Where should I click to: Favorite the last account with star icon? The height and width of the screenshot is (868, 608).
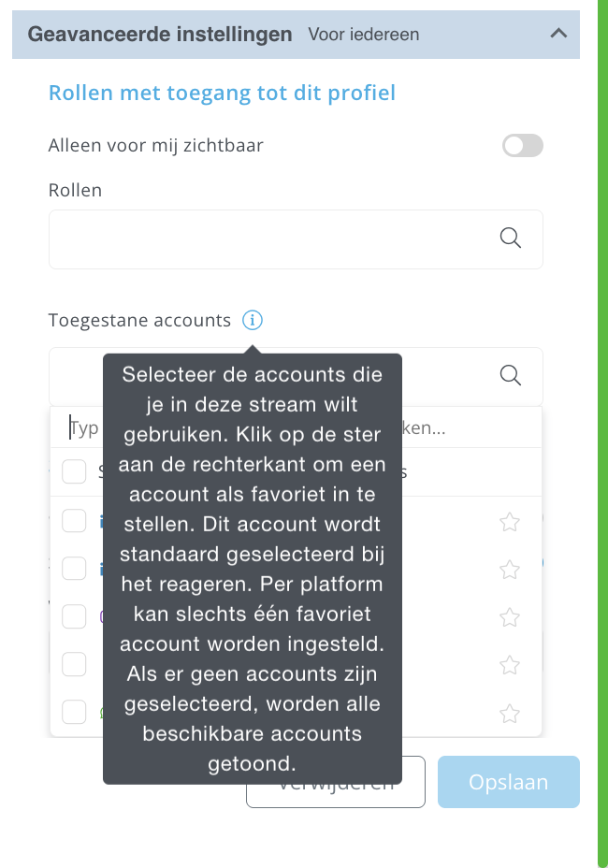(510, 713)
